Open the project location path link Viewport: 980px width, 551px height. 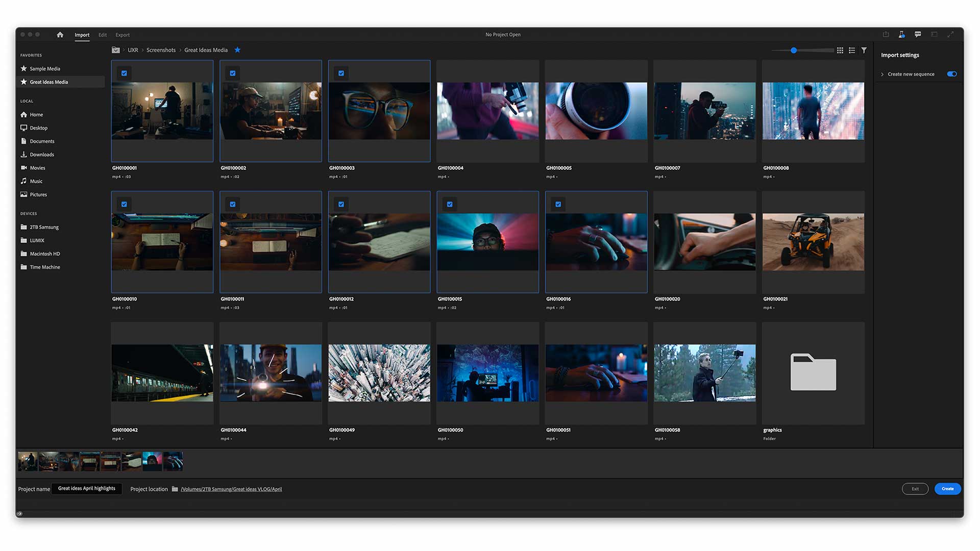coord(231,489)
